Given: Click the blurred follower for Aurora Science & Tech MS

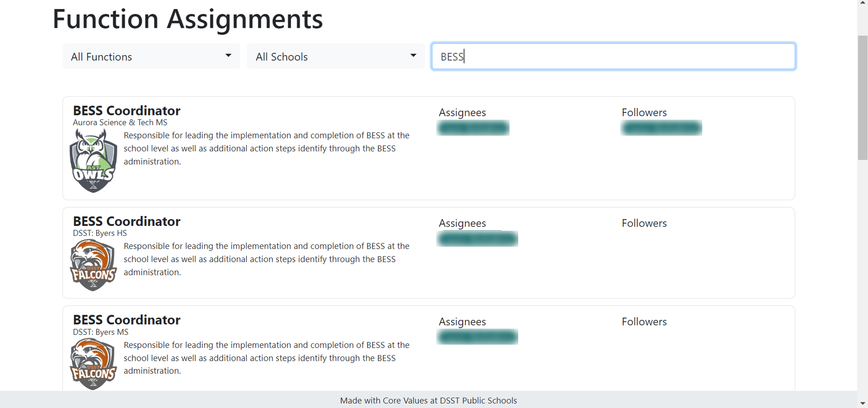Looking at the screenshot, I should (x=661, y=128).
